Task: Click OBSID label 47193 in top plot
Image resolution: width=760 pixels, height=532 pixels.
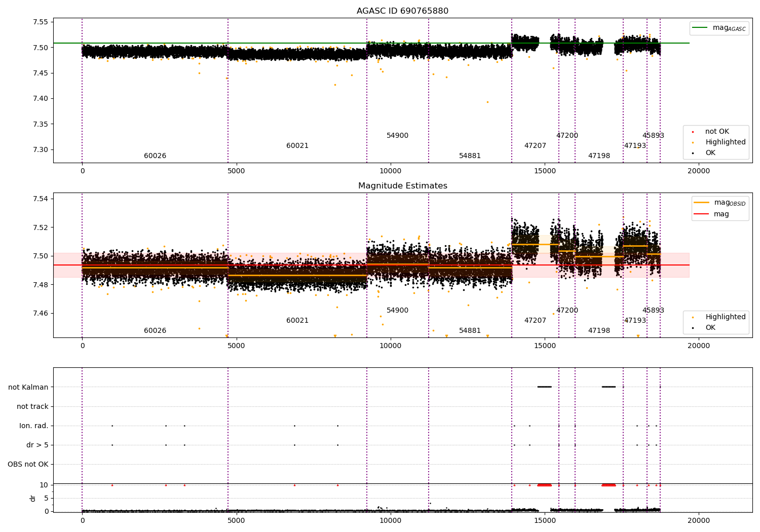Action: click(635, 146)
